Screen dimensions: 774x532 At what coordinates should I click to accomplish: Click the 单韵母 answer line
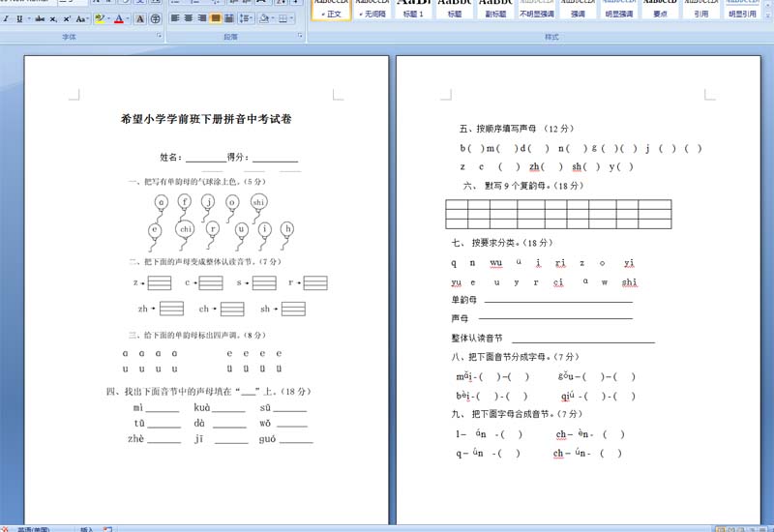[558, 299]
